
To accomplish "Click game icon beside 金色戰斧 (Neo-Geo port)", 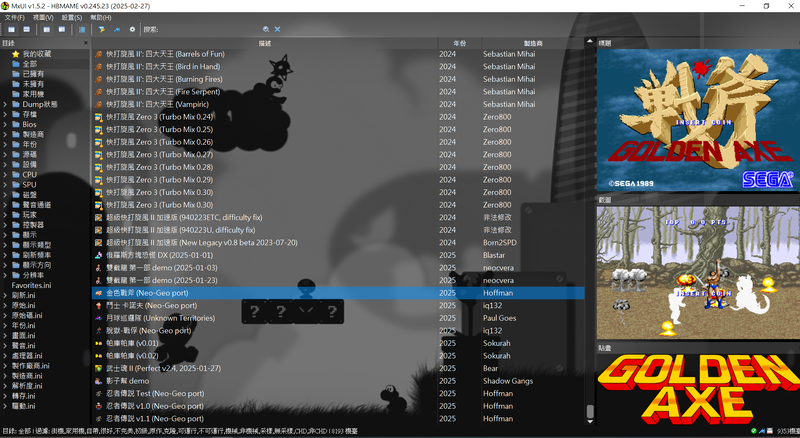I will [98, 293].
